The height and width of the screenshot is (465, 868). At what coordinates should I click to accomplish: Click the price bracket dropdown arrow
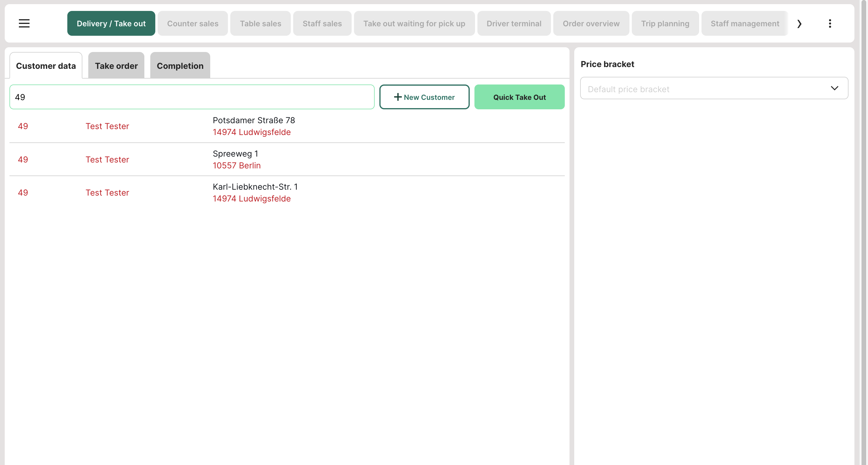point(834,88)
